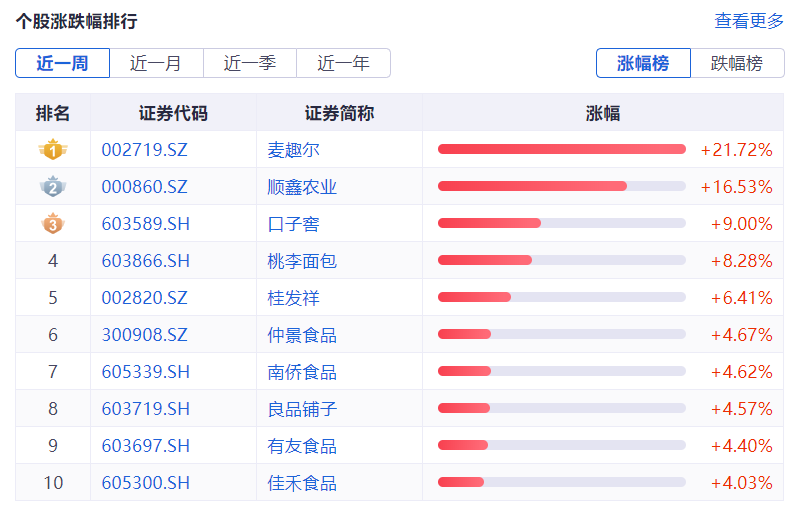Click the stock name 良品铺子

302,409
